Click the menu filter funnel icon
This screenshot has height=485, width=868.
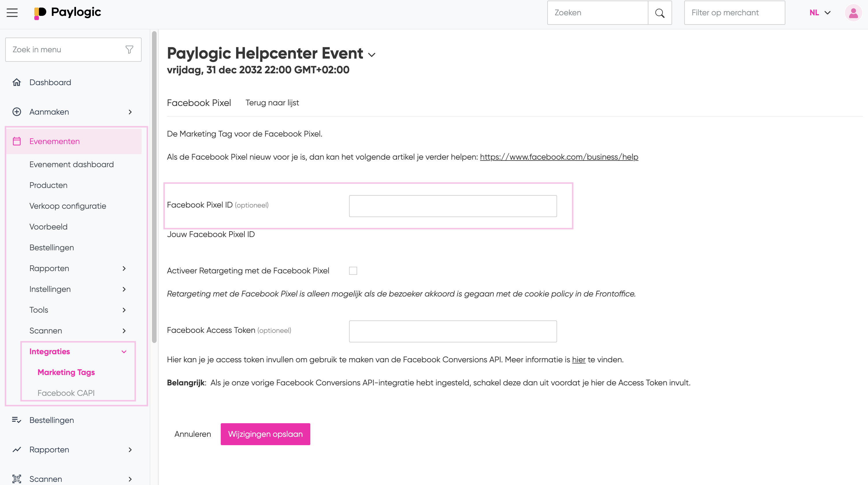tap(129, 49)
